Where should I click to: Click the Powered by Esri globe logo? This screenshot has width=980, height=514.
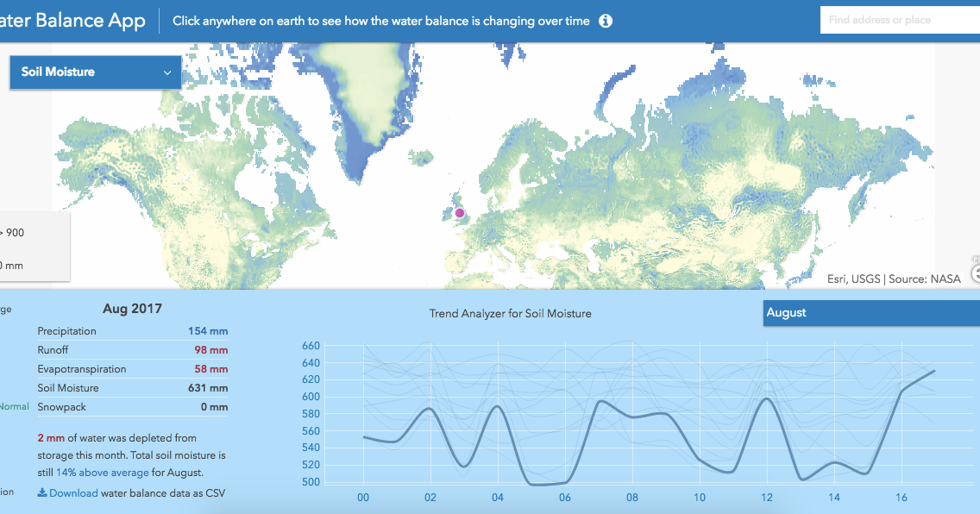(975, 273)
